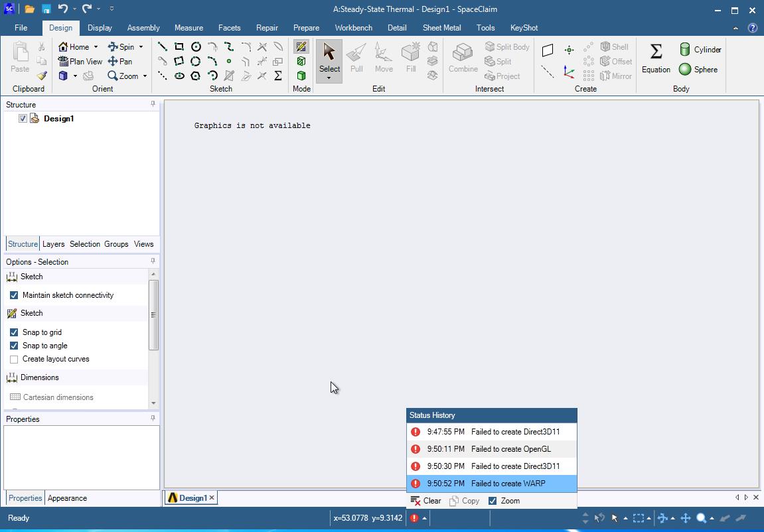Screen dimensions: 764x532
Task: Open the Undo history dropdown arrow
Action: [x=74, y=9]
